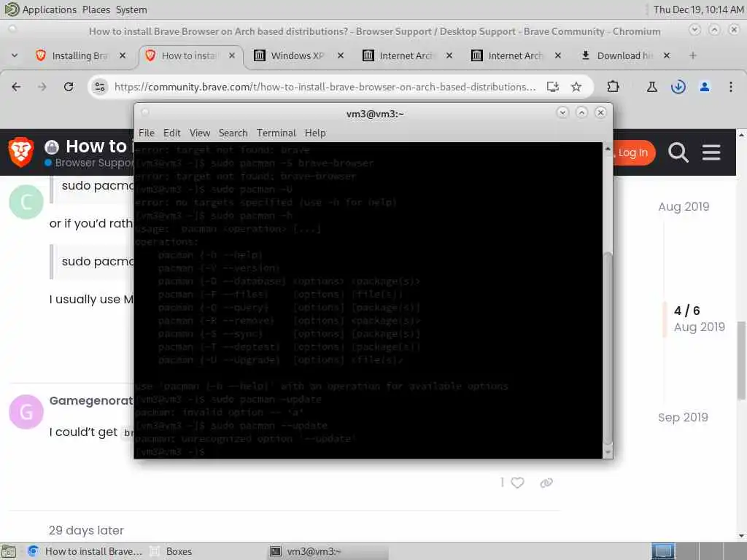Close the Installing Brave tab
Image resolution: width=747 pixels, height=560 pixels.
(123, 55)
